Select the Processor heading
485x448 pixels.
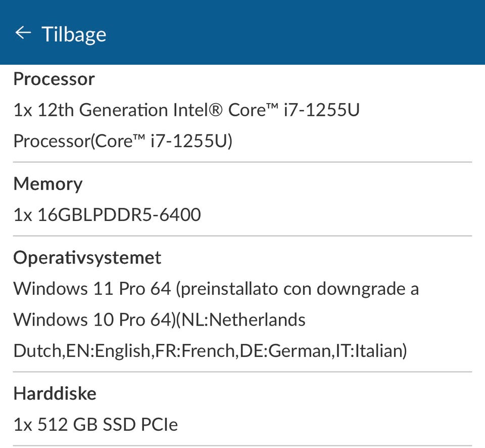coord(54,79)
